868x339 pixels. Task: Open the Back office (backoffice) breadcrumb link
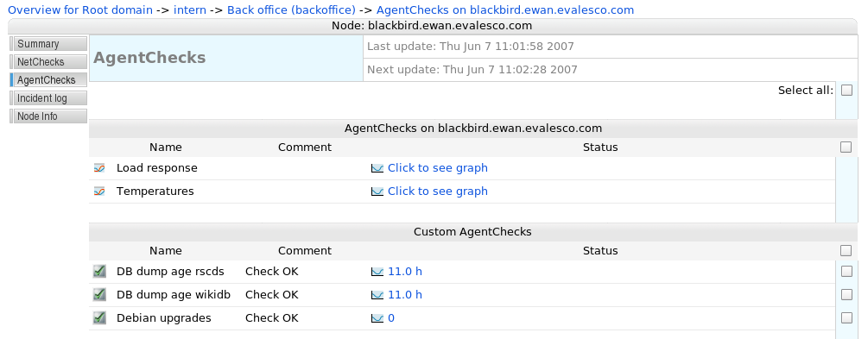[x=291, y=10]
